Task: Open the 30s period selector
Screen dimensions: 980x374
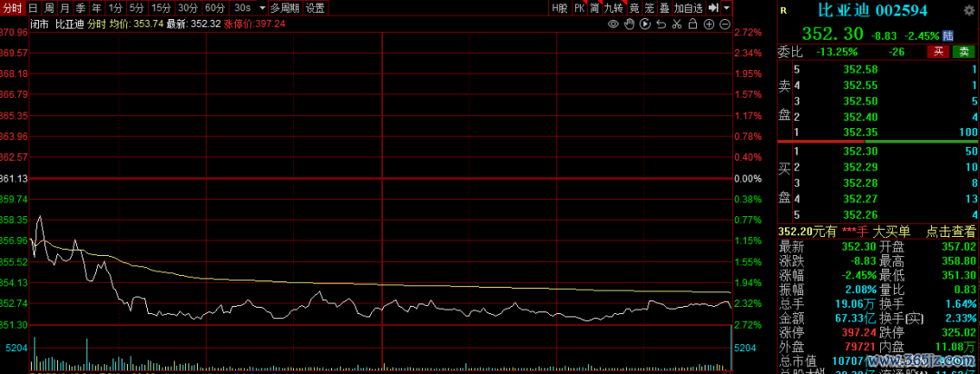Action: [x=242, y=7]
